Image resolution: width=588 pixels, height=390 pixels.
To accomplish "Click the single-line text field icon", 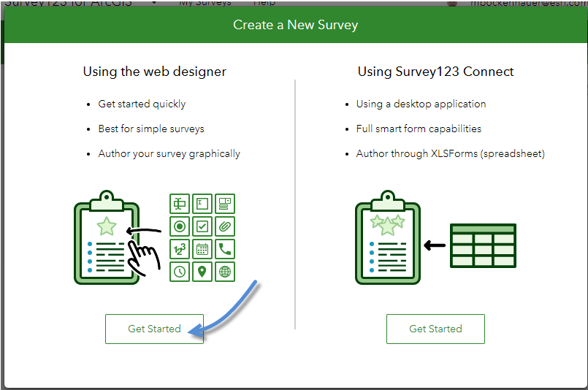I will (x=180, y=204).
